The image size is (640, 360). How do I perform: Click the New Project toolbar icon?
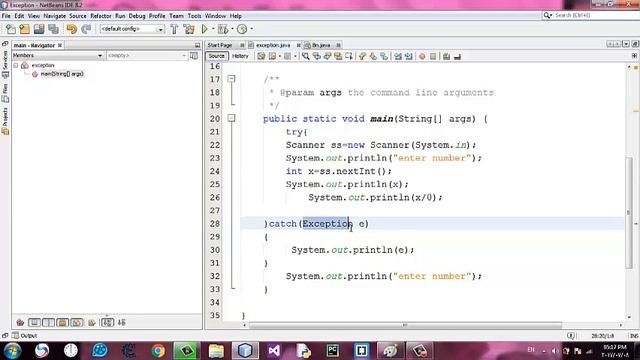[x=24, y=29]
